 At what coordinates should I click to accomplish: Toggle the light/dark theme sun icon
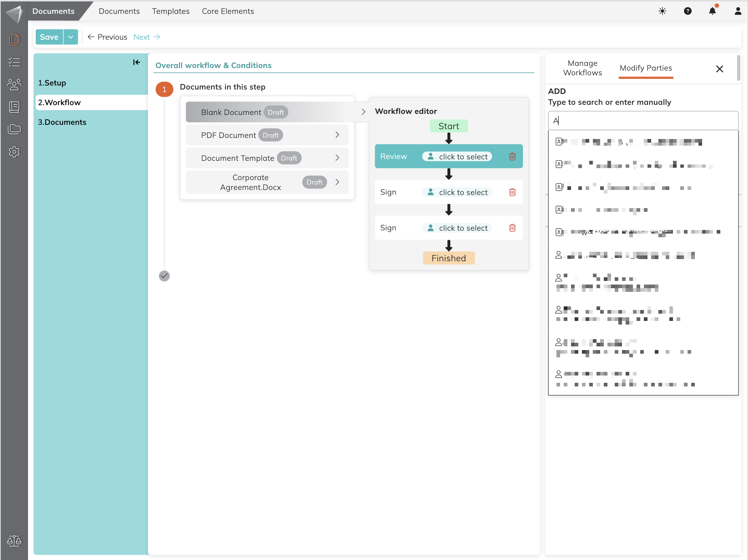tap(662, 11)
